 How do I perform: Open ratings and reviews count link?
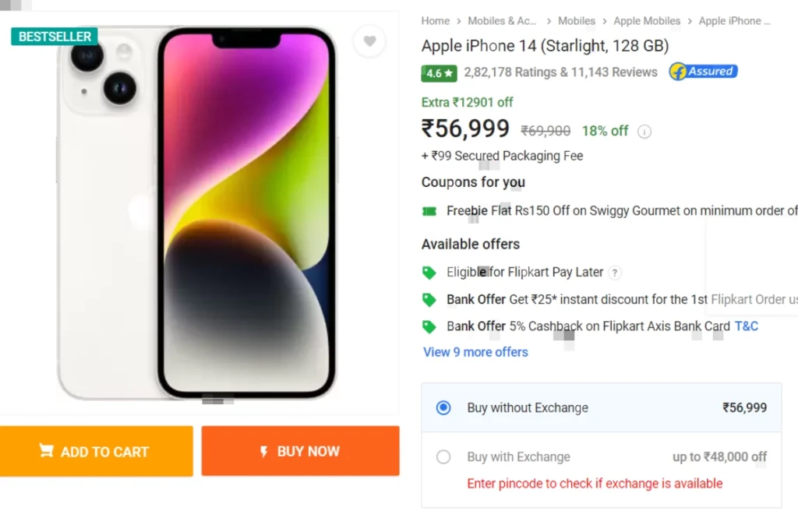(560, 72)
